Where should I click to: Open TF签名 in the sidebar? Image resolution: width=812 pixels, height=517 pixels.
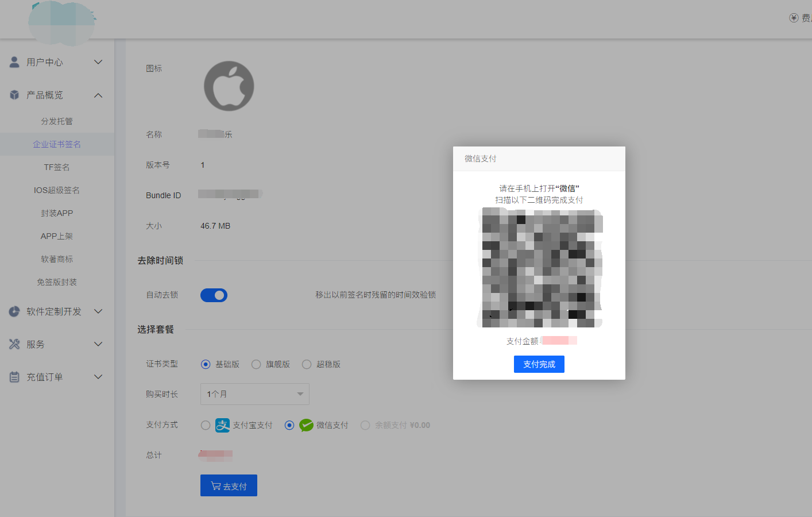[x=57, y=167]
